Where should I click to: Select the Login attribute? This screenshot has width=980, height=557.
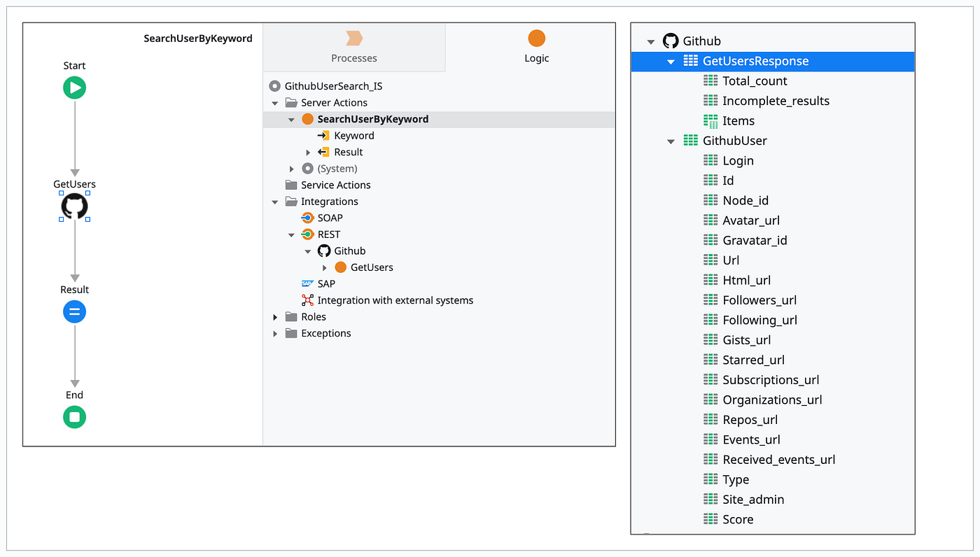pyautogui.click(x=738, y=161)
